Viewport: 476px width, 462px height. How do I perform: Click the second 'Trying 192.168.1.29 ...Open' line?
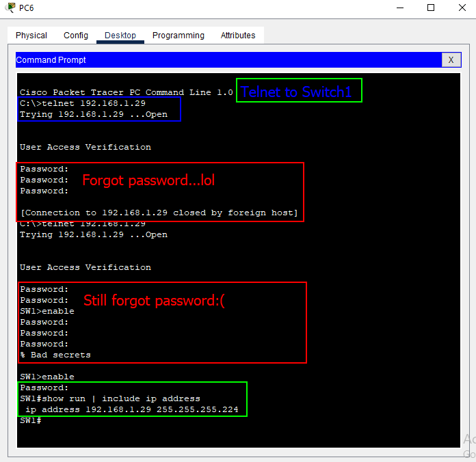click(x=94, y=234)
